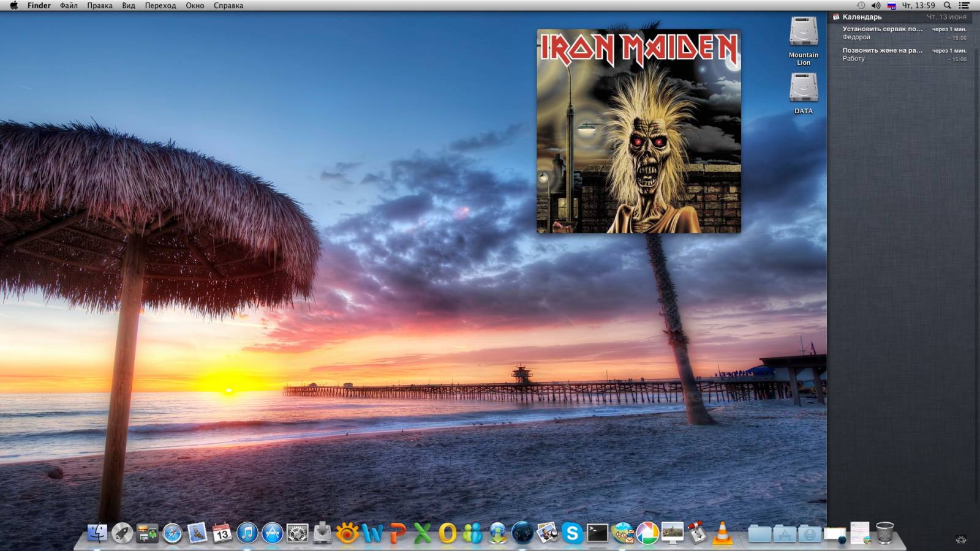Launch Launchpad rocket icon in Dock
Image resolution: width=980 pixels, height=551 pixels.
[x=123, y=533]
